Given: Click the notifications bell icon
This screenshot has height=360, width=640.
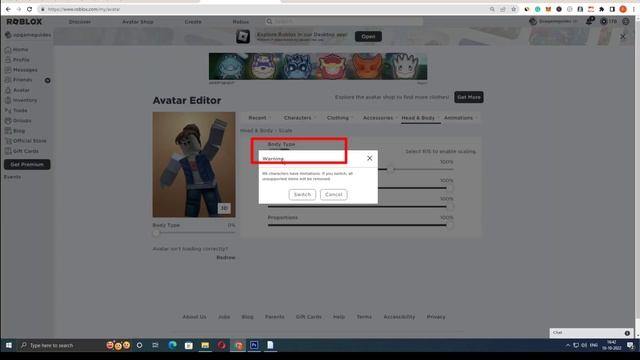Looking at the screenshot, I should pos(589,21).
